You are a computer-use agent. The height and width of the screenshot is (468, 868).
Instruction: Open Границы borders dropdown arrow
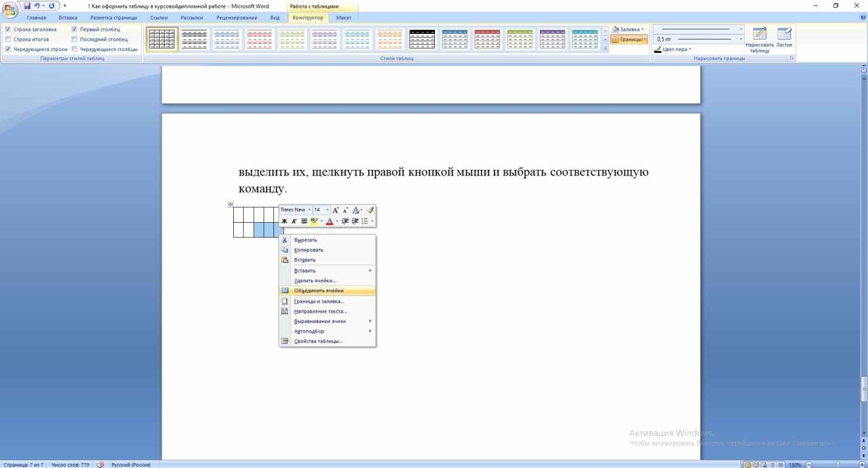pyautogui.click(x=645, y=39)
